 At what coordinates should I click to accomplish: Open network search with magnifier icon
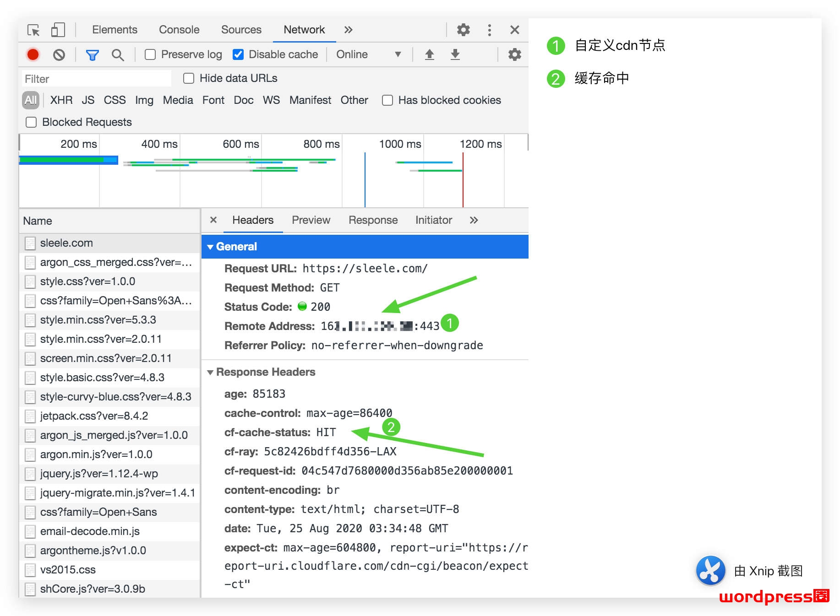pyautogui.click(x=118, y=55)
